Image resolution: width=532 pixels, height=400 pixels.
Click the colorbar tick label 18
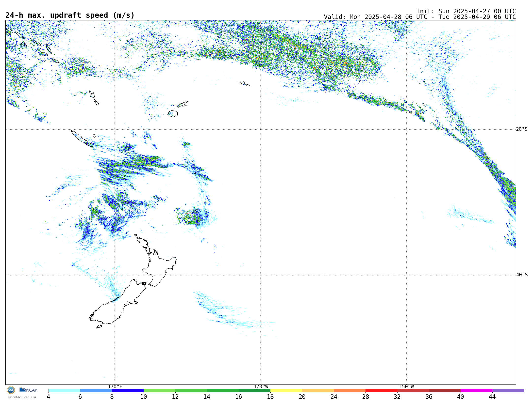tap(270, 397)
